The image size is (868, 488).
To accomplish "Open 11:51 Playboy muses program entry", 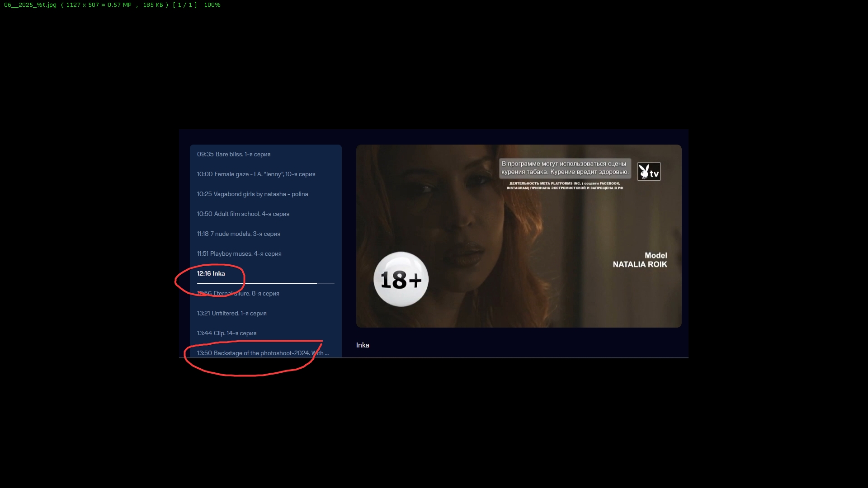I will tap(239, 253).
